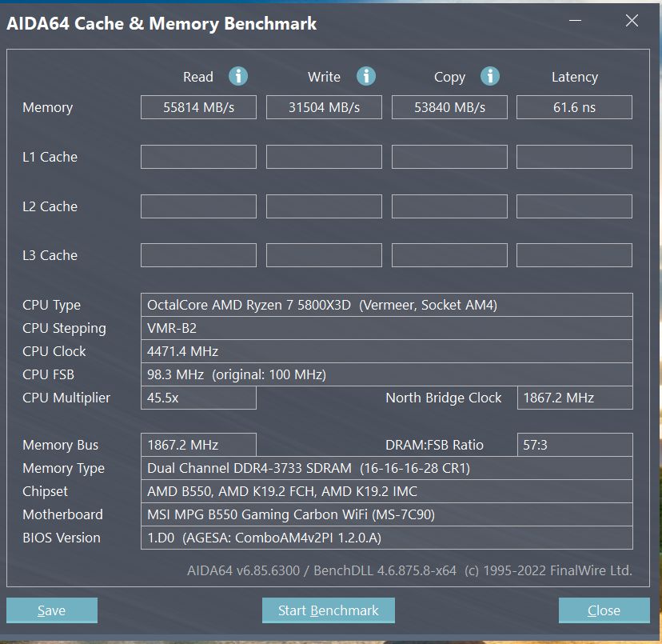Select Memory Write value 31504 MB/s
Image resolution: width=662 pixels, height=644 pixels.
[325, 107]
